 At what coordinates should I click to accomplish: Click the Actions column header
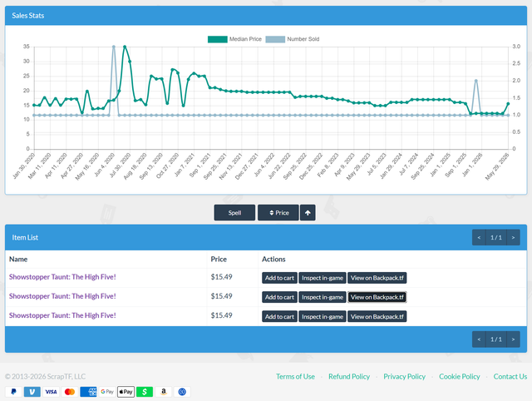273,259
